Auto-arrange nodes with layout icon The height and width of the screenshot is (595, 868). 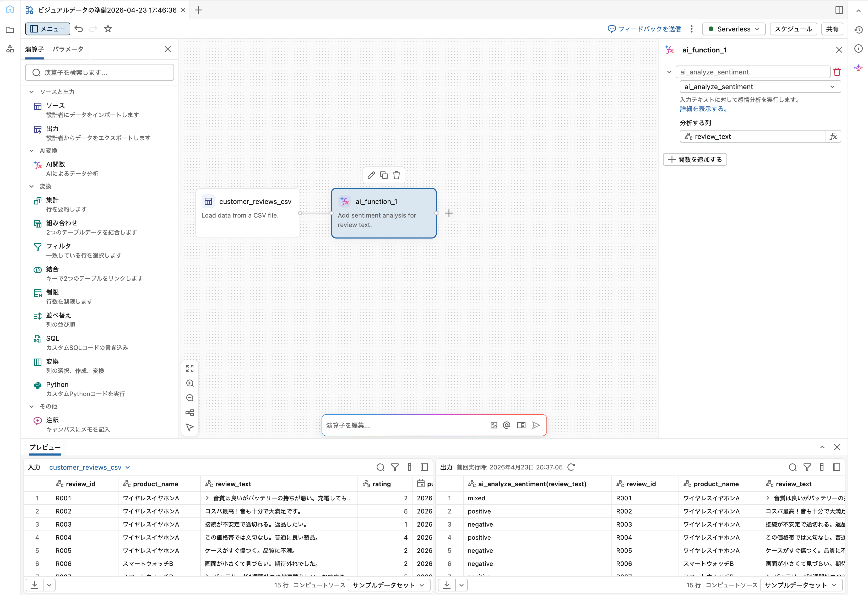tap(190, 412)
